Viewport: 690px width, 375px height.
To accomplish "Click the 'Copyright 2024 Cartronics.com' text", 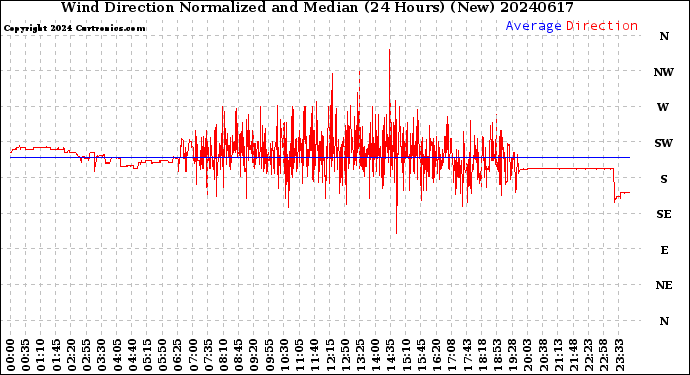I will 74,28.
